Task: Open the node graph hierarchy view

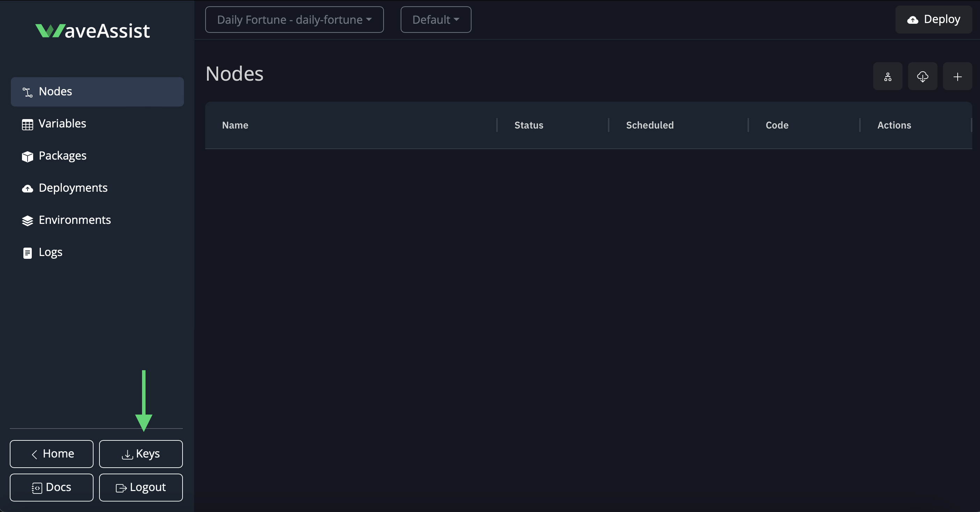Action: (888, 76)
